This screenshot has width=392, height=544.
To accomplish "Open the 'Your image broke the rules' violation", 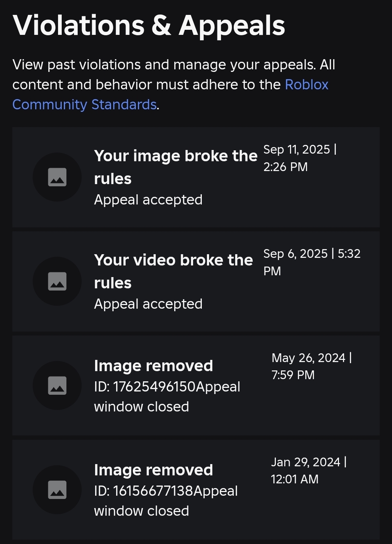I will coord(176,166).
